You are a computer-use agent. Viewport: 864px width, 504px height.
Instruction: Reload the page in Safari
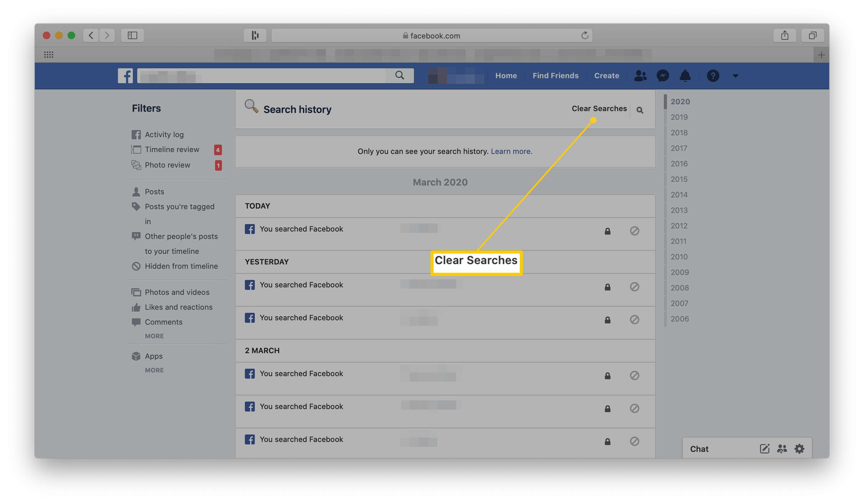[585, 35]
